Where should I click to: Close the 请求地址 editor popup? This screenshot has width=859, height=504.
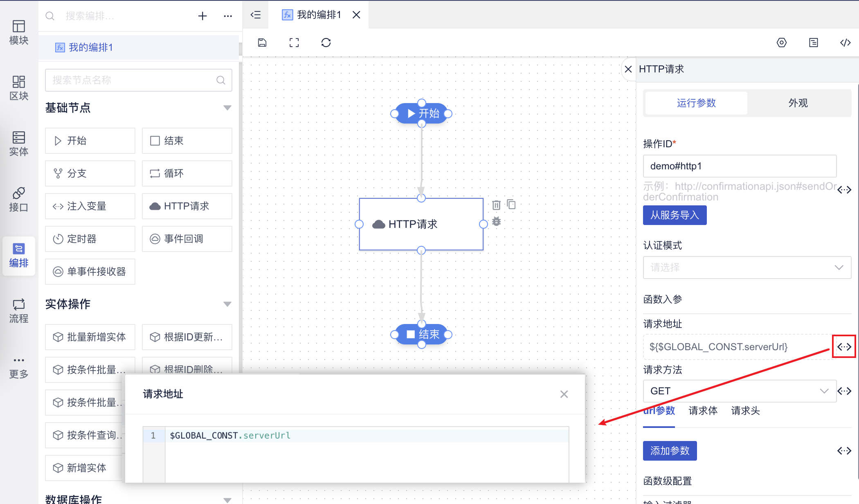tap(564, 394)
